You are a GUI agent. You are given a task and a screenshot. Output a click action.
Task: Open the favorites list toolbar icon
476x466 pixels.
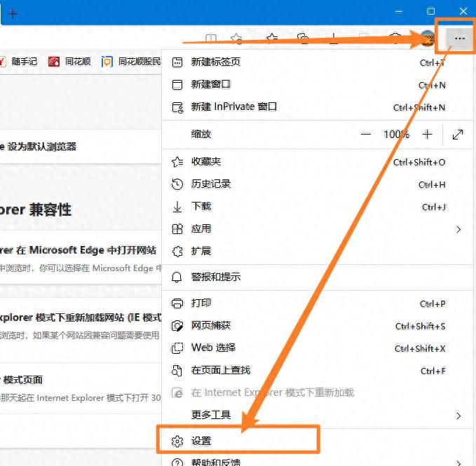pos(272,39)
